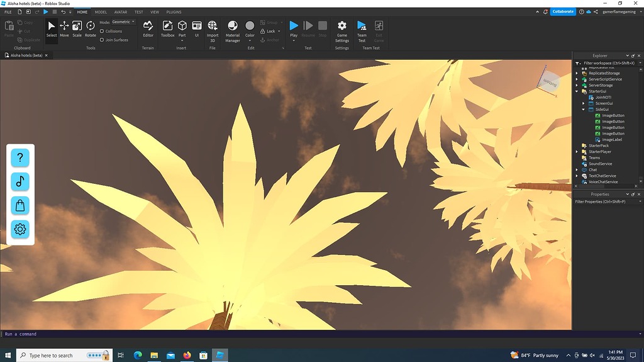Activate the Rotate tool

pyautogui.click(x=91, y=29)
